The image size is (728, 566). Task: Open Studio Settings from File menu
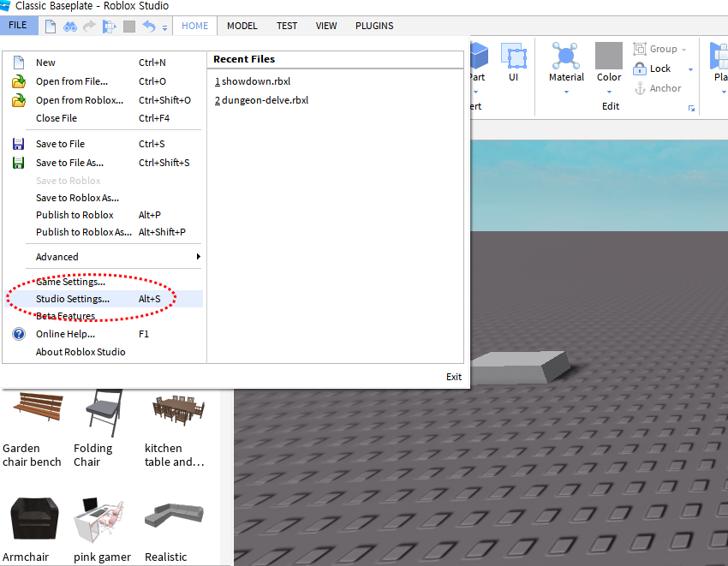104,299
